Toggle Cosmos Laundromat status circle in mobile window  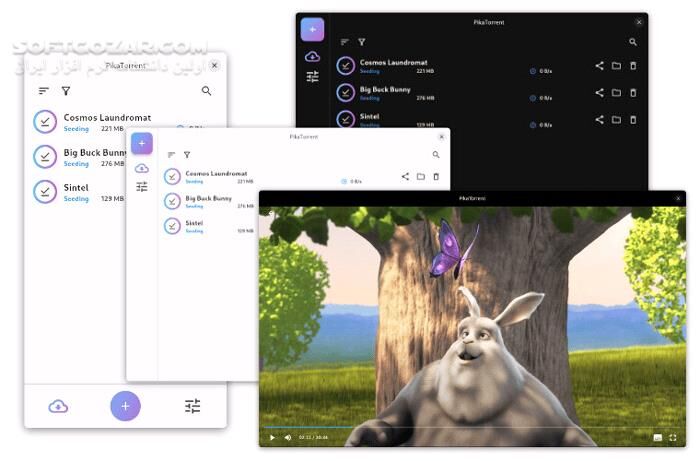click(45, 122)
